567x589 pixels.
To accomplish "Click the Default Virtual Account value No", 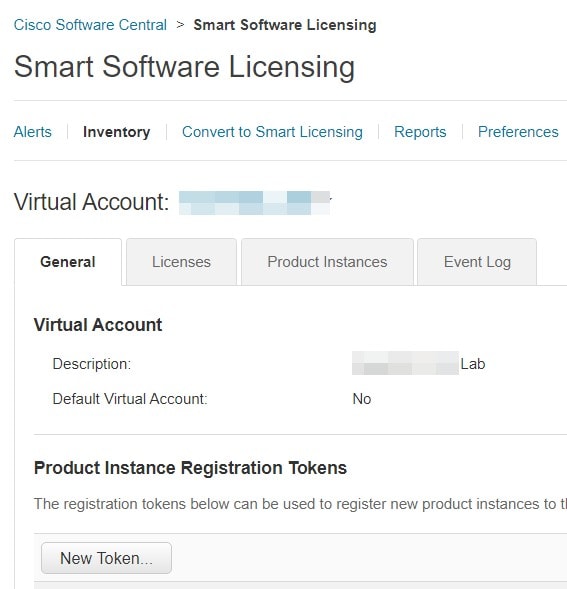I will pyautogui.click(x=362, y=399).
